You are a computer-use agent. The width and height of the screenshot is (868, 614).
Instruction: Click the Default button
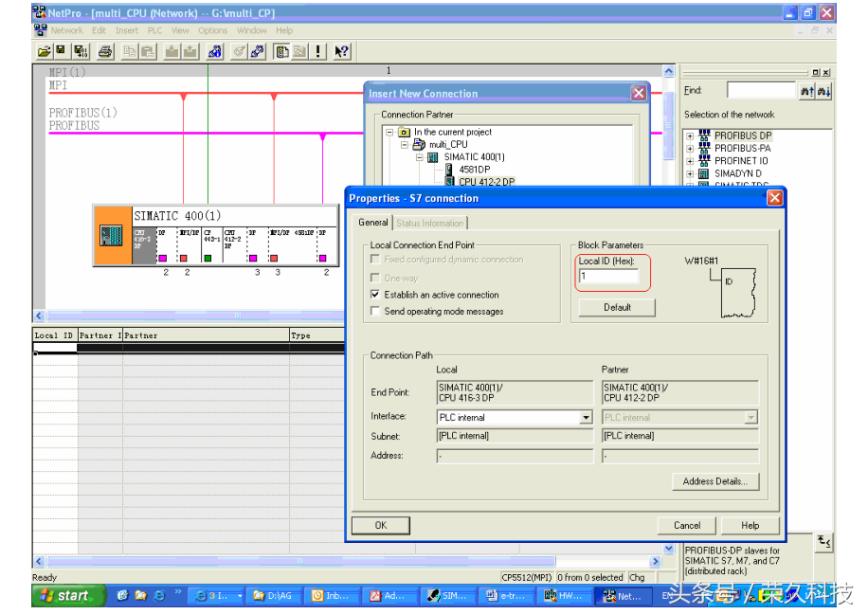pyautogui.click(x=617, y=307)
